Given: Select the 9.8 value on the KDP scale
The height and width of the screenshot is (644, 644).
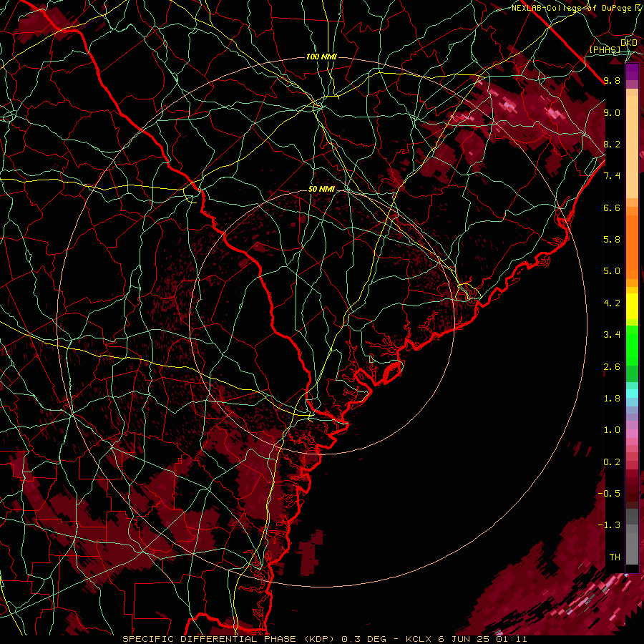Looking at the screenshot, I should coord(612,80).
